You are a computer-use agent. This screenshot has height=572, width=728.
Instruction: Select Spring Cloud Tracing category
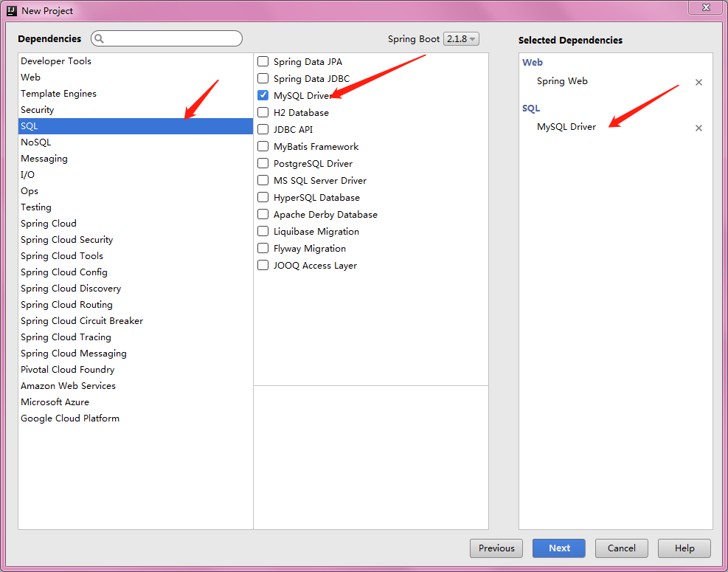coord(136,337)
